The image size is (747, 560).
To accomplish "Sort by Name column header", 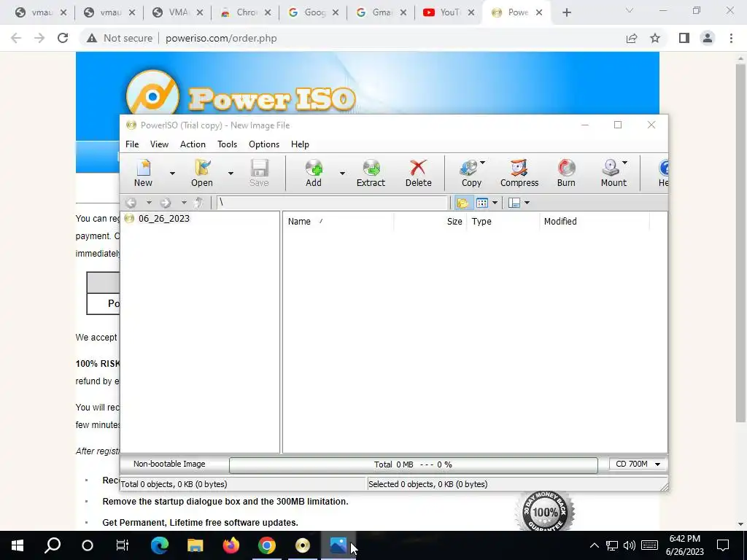I will (x=338, y=222).
